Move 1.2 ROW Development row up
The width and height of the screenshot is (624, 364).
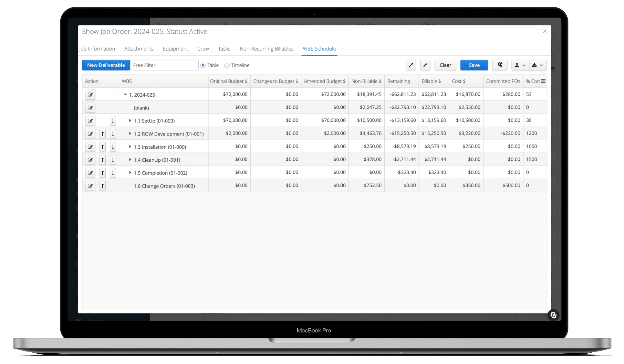(103, 134)
